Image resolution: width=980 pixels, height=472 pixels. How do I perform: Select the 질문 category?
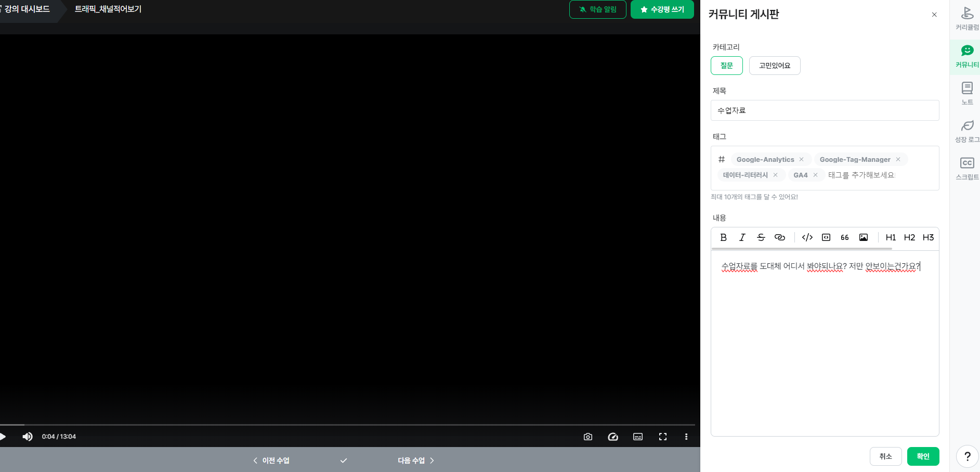[726, 66]
